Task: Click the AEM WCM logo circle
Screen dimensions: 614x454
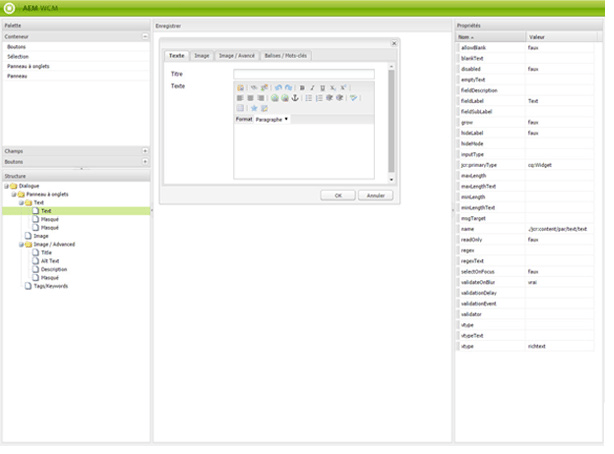Action: click(x=9, y=8)
